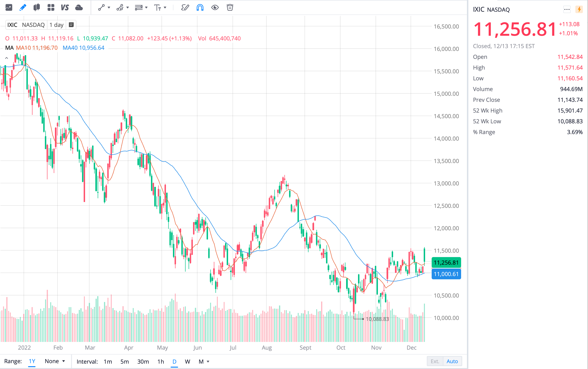Screen dimensions: 588x369
Task: Collapse the MA indicator legend chevron
Action: point(7,58)
